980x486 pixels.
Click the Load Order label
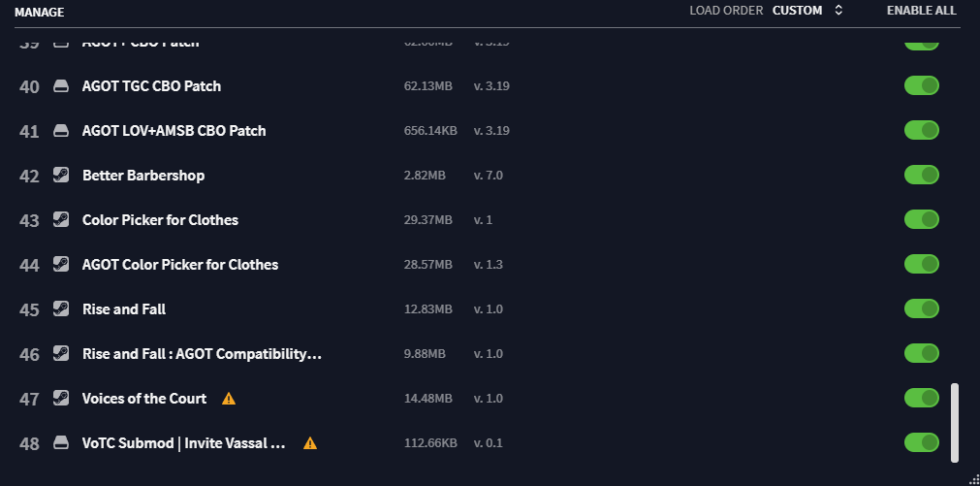726,11
